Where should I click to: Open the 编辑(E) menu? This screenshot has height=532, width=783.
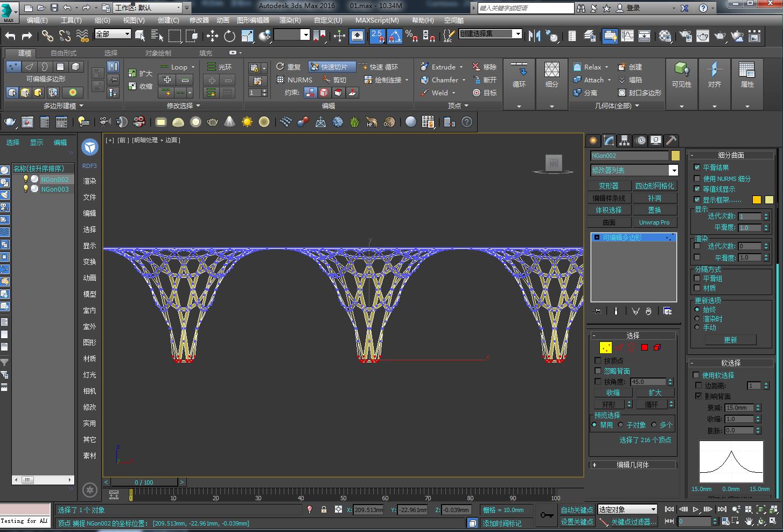[x=37, y=20]
